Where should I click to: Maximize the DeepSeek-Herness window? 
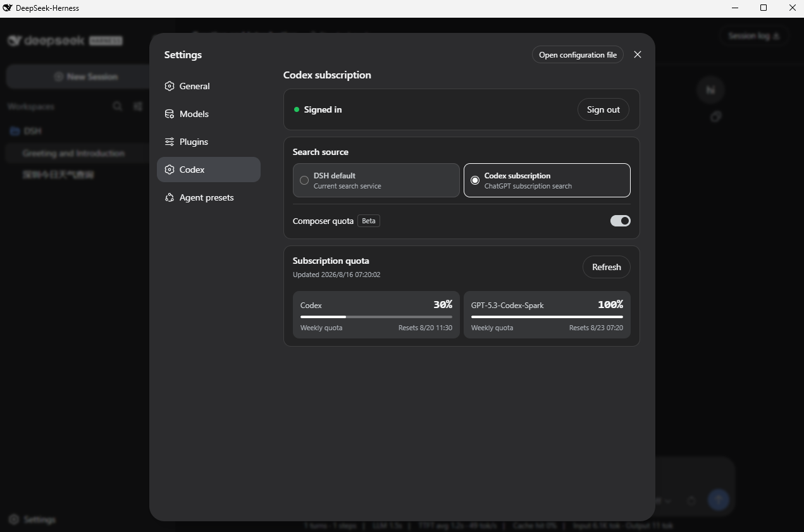764,8
